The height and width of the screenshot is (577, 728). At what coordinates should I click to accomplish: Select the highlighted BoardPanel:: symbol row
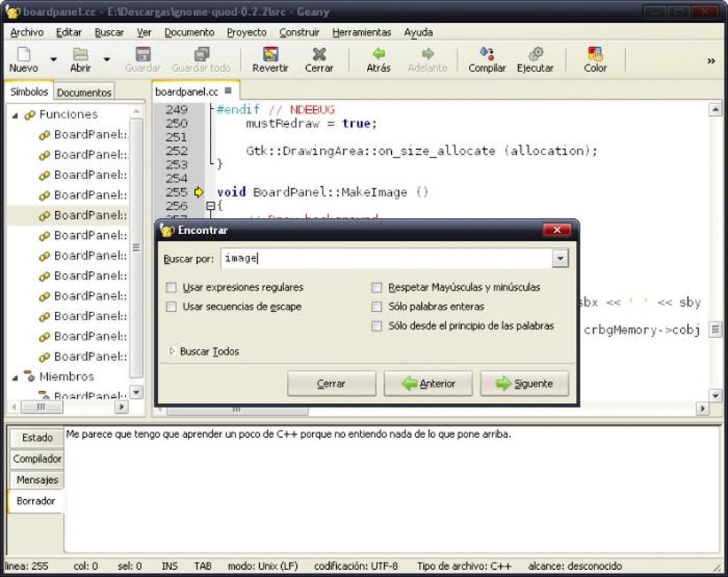tap(68, 215)
